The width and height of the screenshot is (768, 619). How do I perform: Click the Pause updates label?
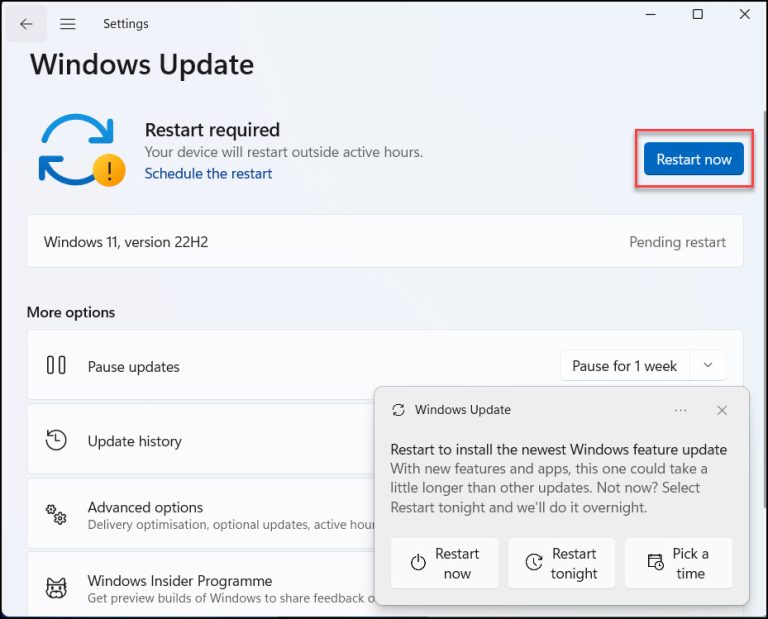tap(134, 367)
